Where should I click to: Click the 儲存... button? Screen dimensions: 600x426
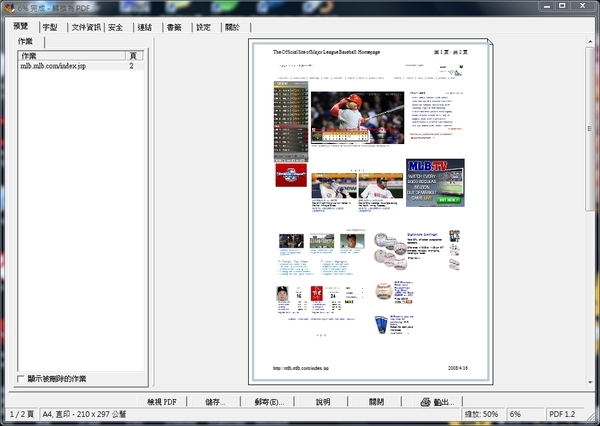(215, 401)
